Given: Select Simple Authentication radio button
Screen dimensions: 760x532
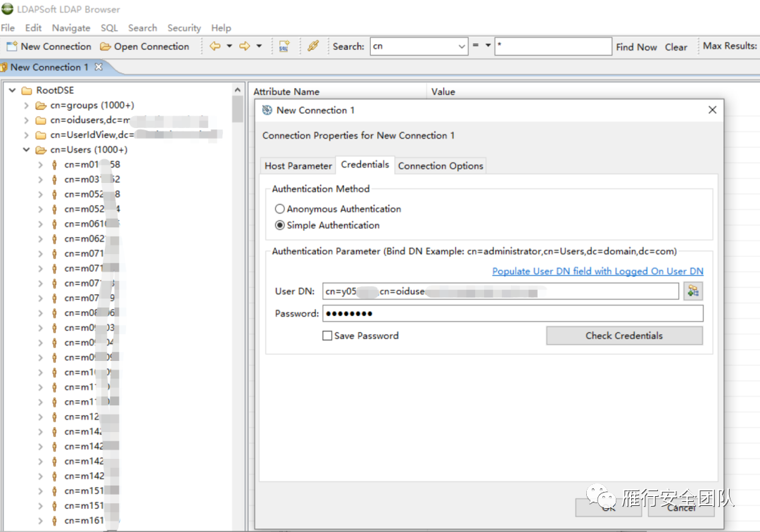Looking at the screenshot, I should (279, 225).
